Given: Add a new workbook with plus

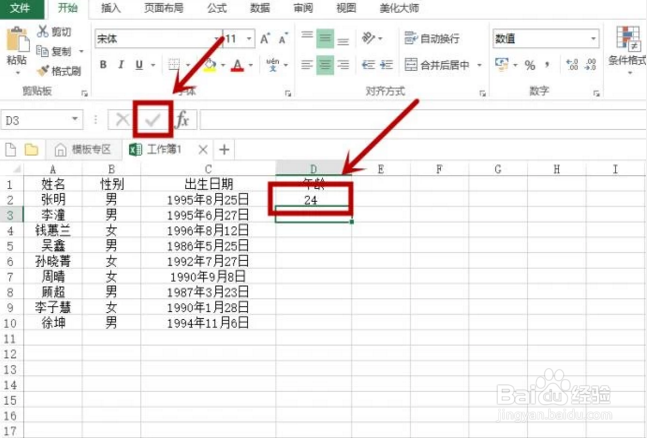Looking at the screenshot, I should (x=224, y=149).
